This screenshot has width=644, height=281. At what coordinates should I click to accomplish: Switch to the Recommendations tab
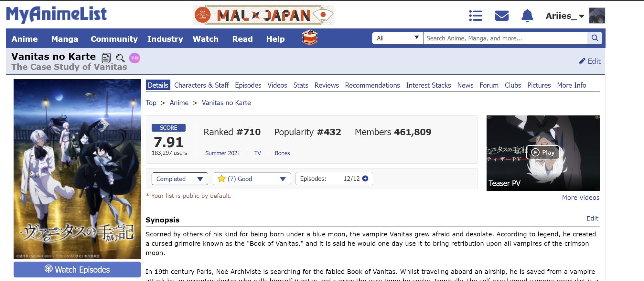click(x=372, y=85)
